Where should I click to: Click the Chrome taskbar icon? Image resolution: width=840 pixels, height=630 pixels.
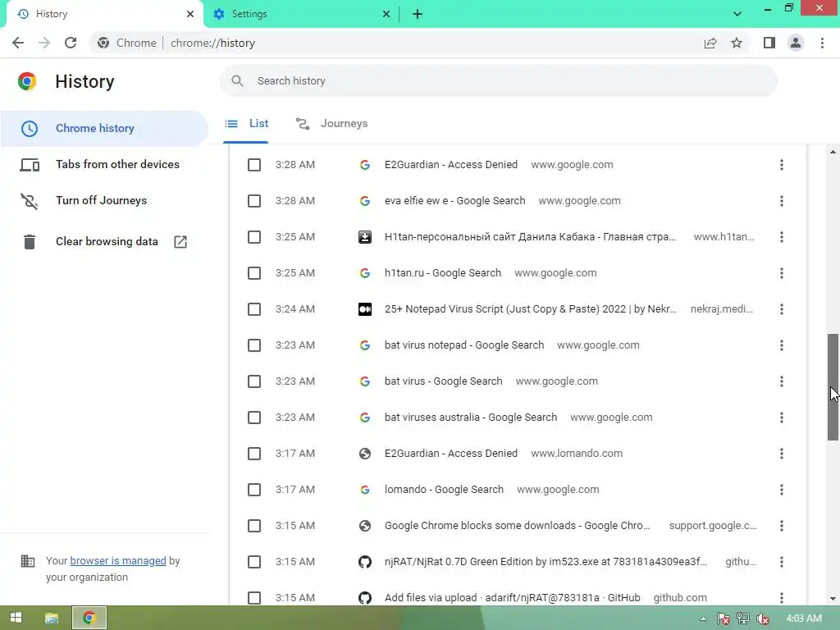(89, 619)
